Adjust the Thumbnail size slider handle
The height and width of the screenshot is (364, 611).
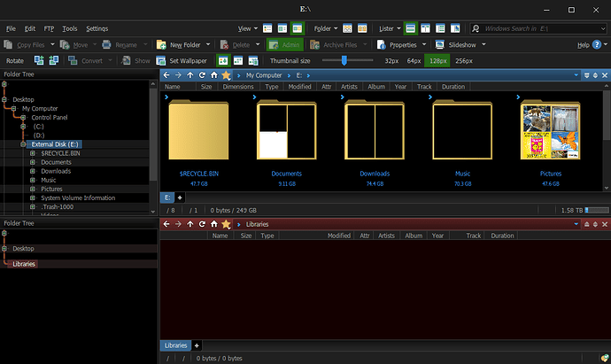pos(344,60)
